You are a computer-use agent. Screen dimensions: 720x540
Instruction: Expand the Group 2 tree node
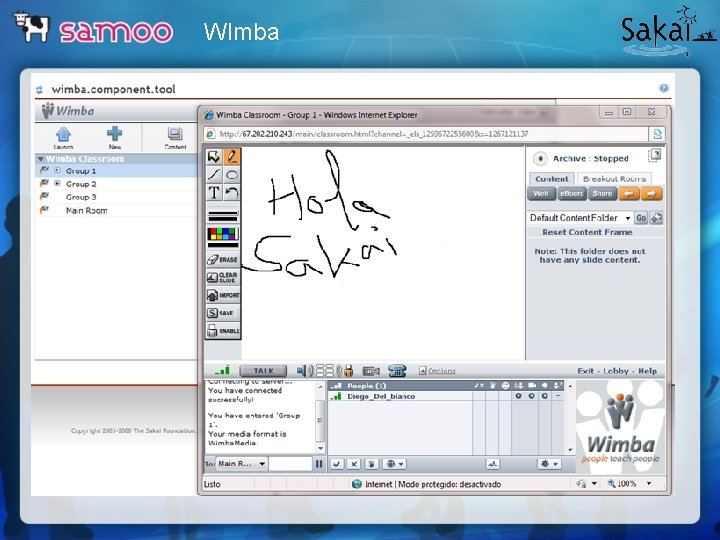click(x=57, y=184)
